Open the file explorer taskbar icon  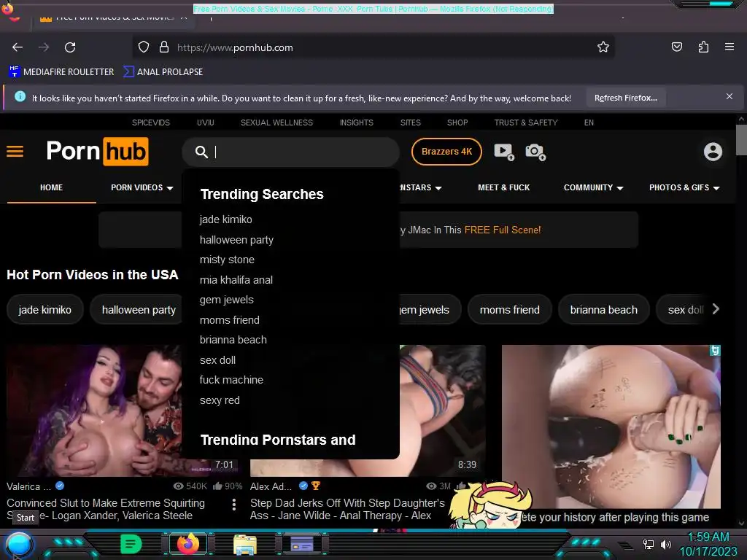click(245, 544)
